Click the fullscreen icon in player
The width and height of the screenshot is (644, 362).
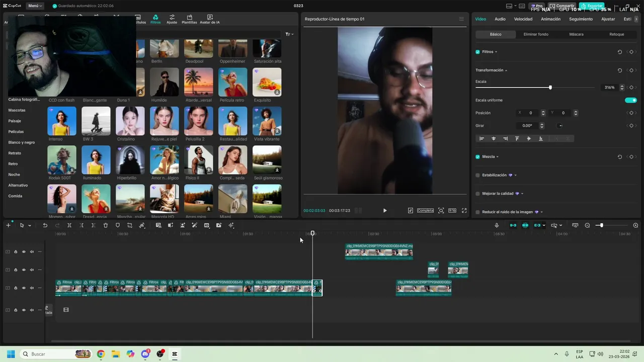pos(464,211)
